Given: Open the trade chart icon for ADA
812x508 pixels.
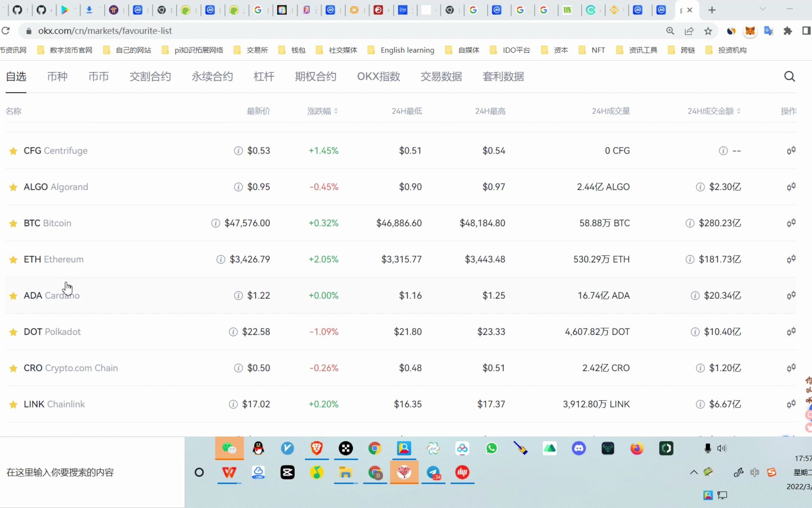Looking at the screenshot, I should 791,295.
